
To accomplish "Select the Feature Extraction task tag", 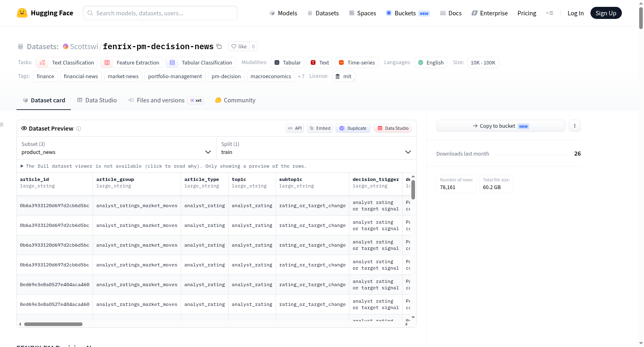I will point(132,62).
